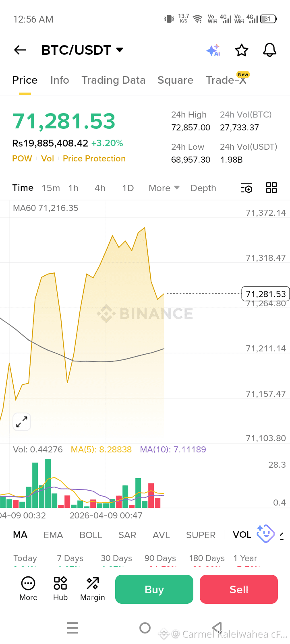Switch to the Trading Data tab
The image size is (290, 644).
coord(114,80)
